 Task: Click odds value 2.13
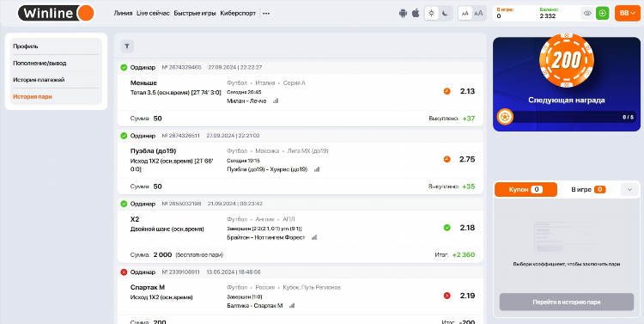pos(467,91)
